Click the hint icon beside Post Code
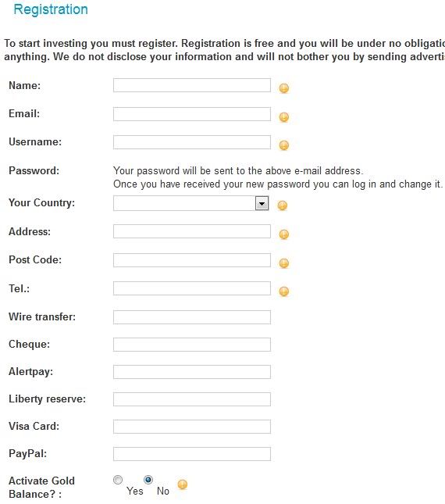Screen dimensions: 445x504 coord(284,263)
